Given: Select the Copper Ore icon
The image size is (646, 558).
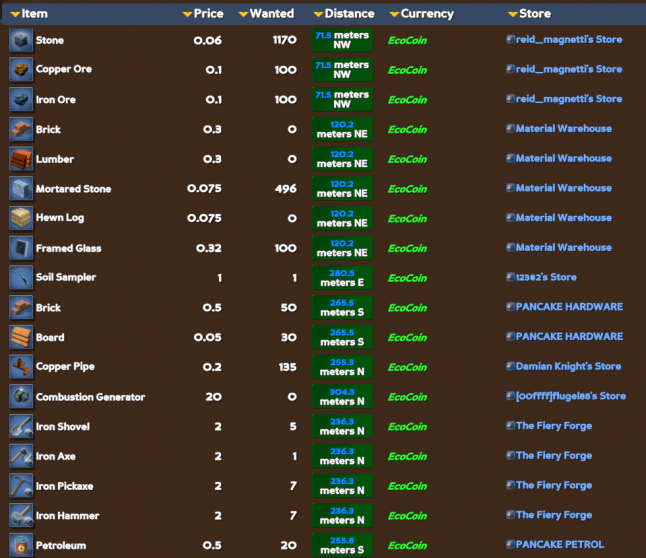Looking at the screenshot, I should point(21,70).
